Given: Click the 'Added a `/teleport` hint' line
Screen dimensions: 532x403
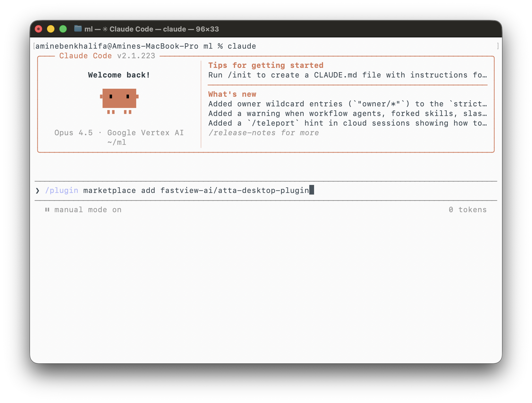Looking at the screenshot, I should (x=347, y=123).
